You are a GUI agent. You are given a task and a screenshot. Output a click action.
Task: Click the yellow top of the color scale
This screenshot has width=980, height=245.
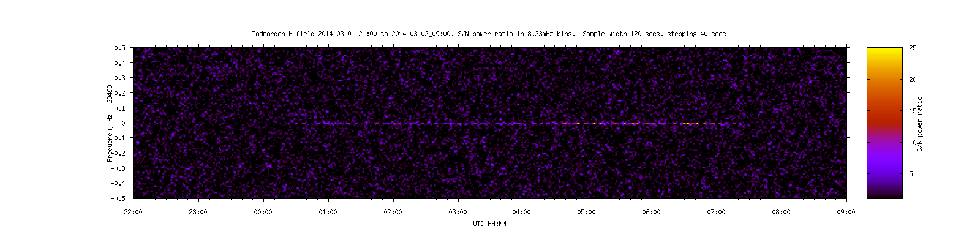(x=884, y=52)
